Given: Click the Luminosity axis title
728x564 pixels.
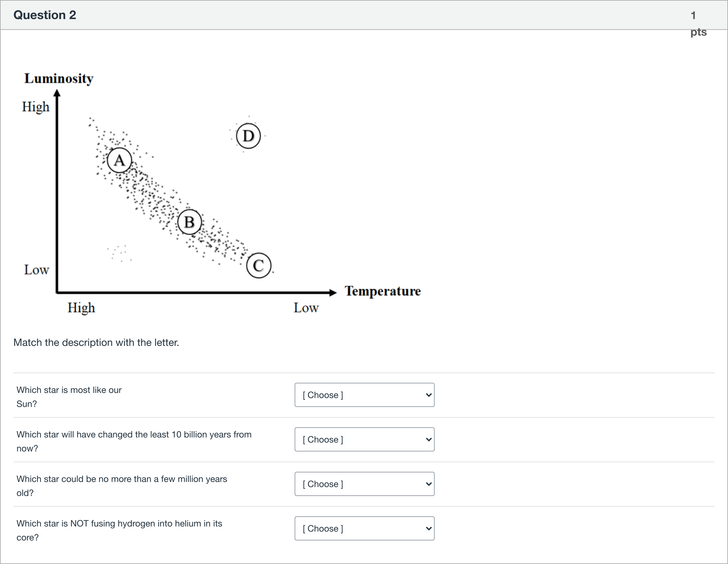Looking at the screenshot, I should pos(59,79).
